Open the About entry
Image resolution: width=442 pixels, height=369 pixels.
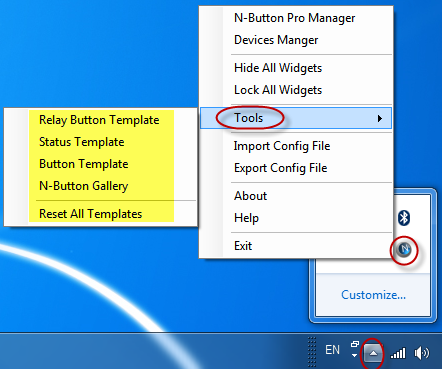coord(251,196)
